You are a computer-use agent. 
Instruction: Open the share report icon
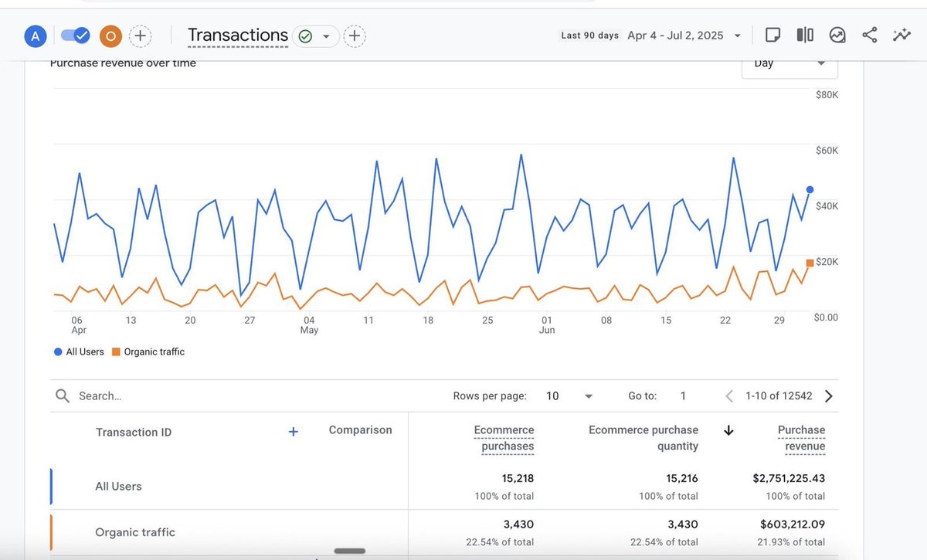click(x=869, y=35)
